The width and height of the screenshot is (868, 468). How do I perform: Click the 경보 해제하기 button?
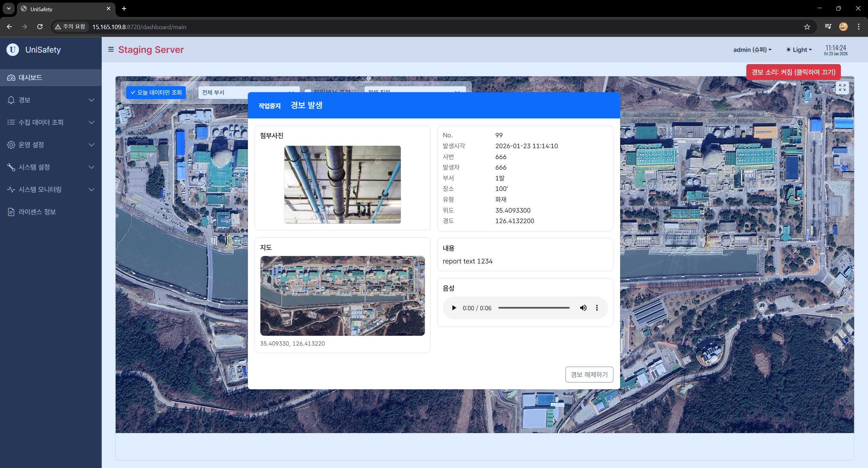pyautogui.click(x=589, y=374)
